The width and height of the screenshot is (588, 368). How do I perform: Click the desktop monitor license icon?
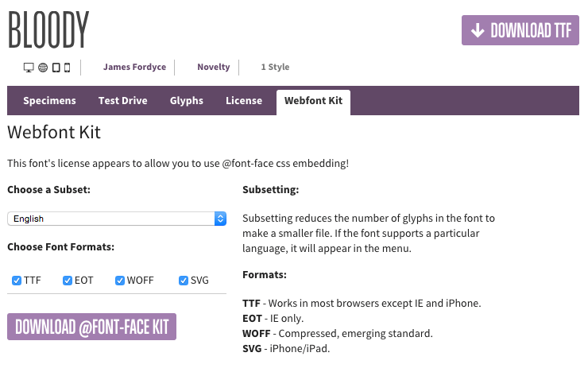[x=29, y=68]
